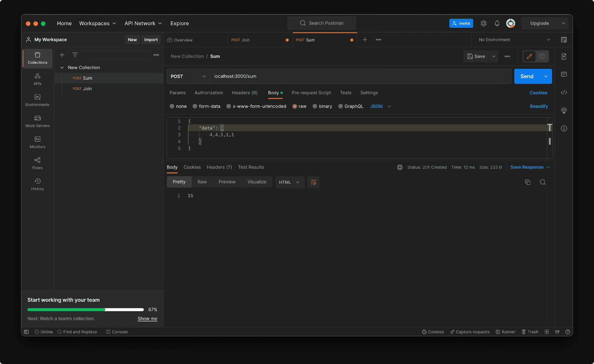
Task: Switch body type to GraphQL
Action: (350, 106)
